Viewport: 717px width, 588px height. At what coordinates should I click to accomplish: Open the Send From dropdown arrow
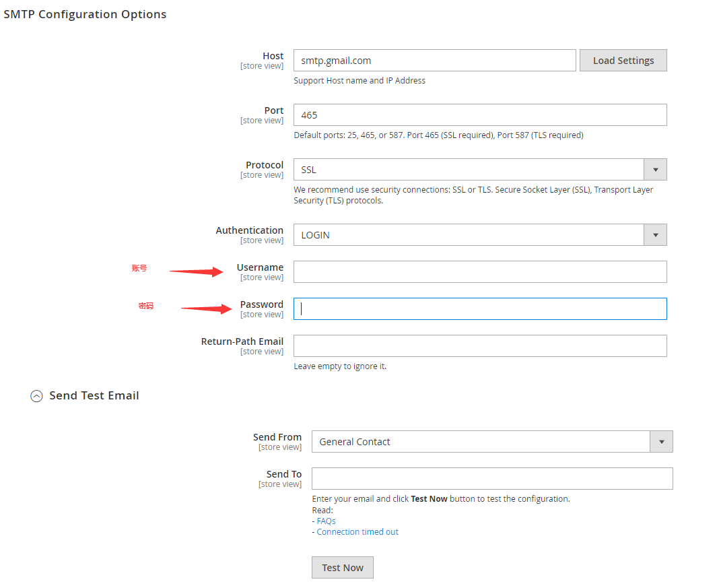click(x=662, y=441)
